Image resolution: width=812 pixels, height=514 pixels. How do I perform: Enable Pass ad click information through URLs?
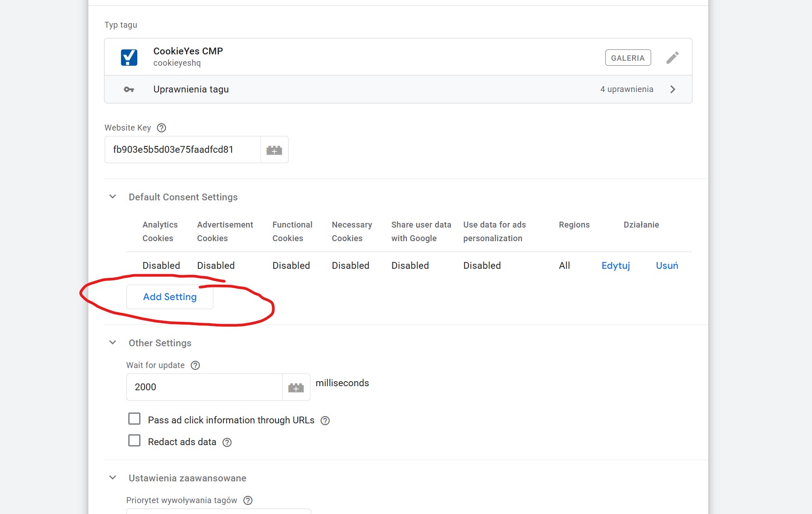click(135, 419)
